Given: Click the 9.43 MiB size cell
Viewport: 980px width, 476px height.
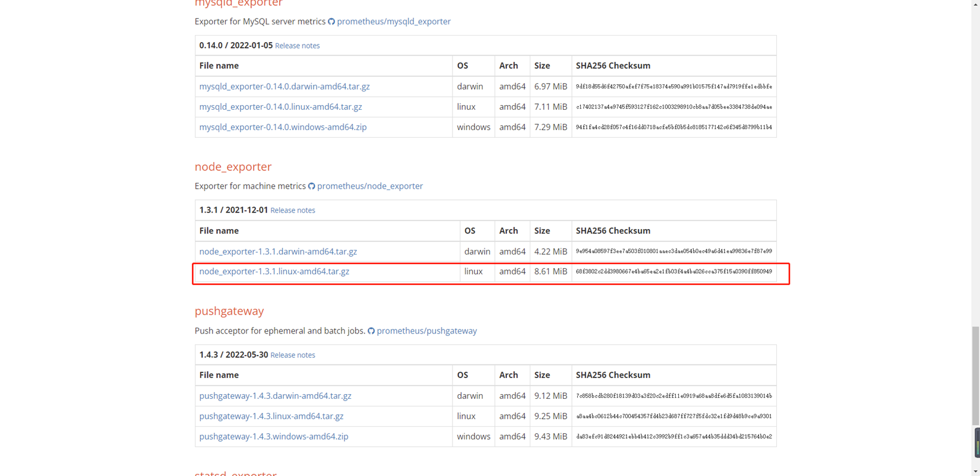Looking at the screenshot, I should (x=551, y=436).
